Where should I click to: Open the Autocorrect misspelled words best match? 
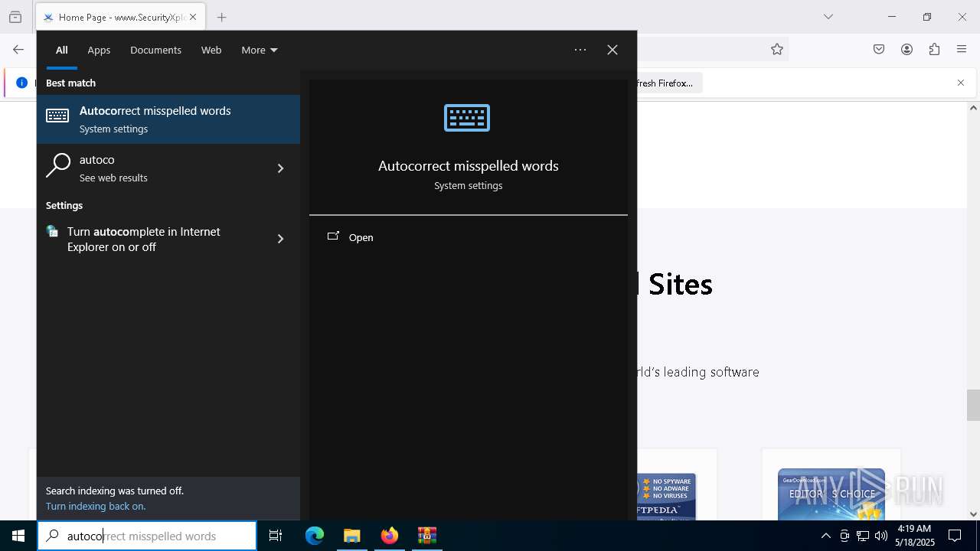tap(168, 119)
